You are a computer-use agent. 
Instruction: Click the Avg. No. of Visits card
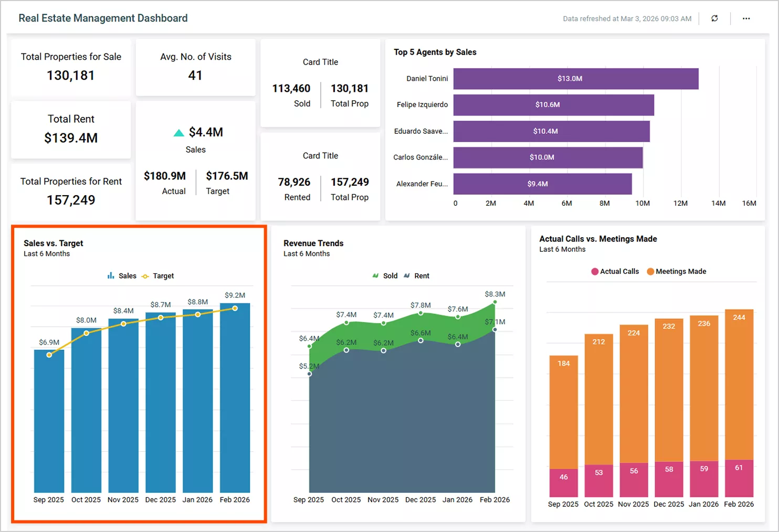click(196, 67)
